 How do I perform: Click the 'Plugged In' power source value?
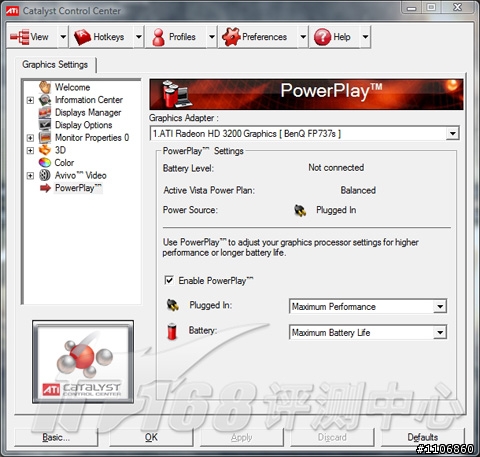coord(336,210)
